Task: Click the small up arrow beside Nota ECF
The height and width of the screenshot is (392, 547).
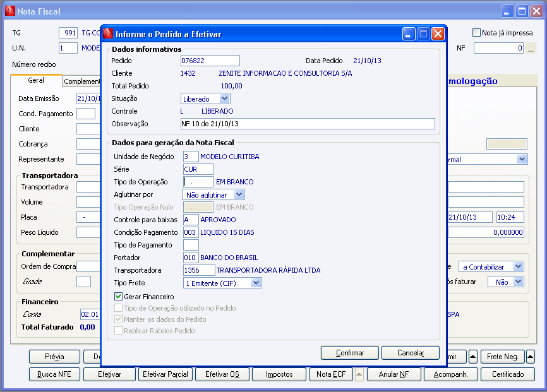Action: pyautogui.click(x=359, y=374)
